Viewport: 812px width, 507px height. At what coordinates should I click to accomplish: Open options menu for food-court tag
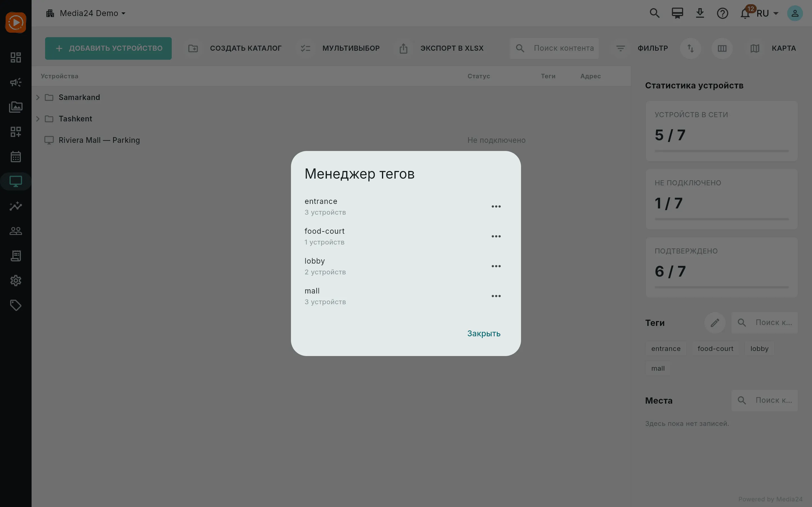[x=496, y=236]
